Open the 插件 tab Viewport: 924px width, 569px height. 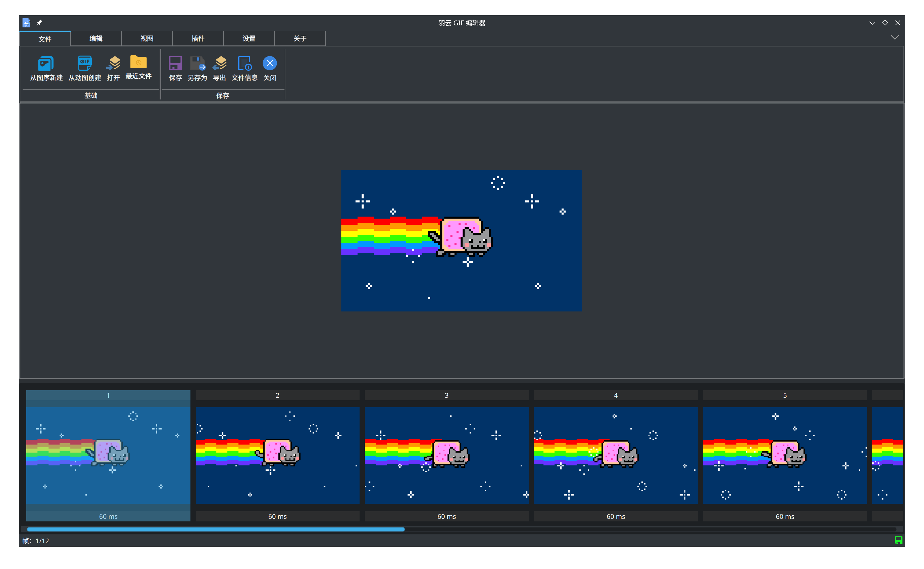[x=198, y=38]
